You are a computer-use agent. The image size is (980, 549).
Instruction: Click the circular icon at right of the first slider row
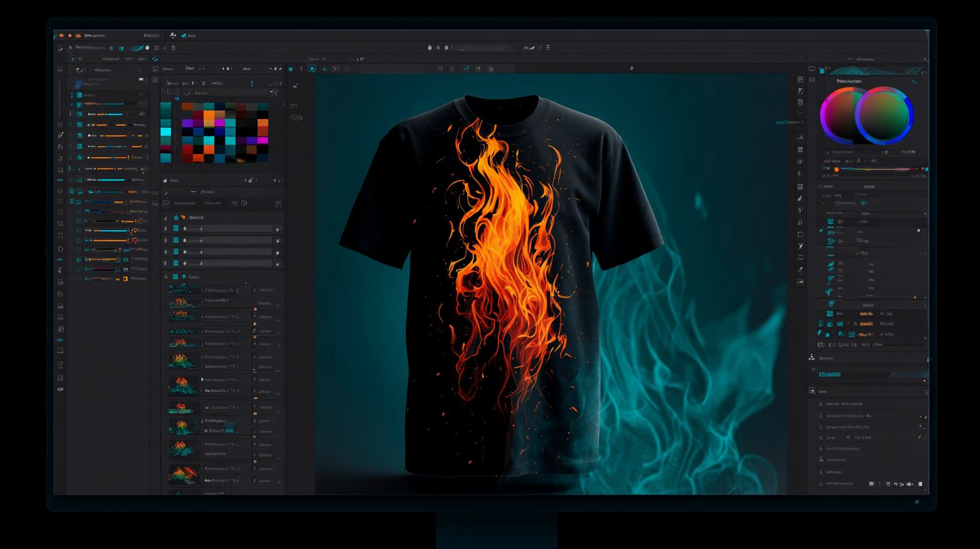point(277,229)
